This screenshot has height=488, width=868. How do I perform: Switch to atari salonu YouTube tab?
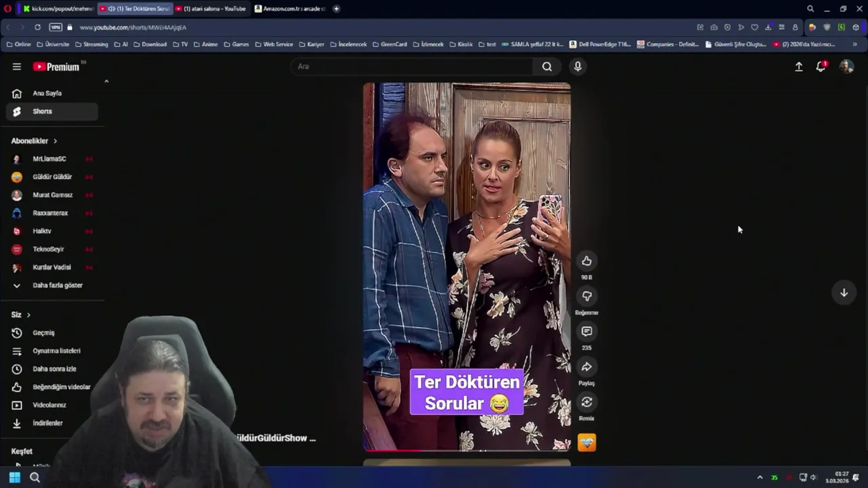click(x=212, y=9)
